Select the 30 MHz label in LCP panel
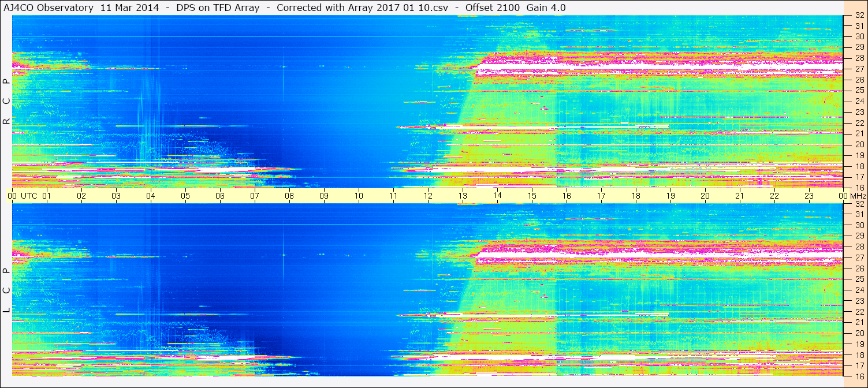Image resolution: width=868 pixels, height=388 pixels. (x=859, y=225)
